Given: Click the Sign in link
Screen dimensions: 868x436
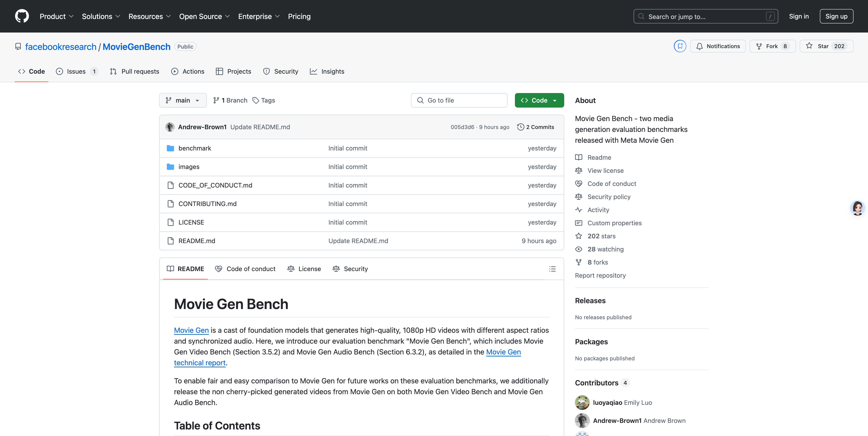Looking at the screenshot, I should coord(799,16).
